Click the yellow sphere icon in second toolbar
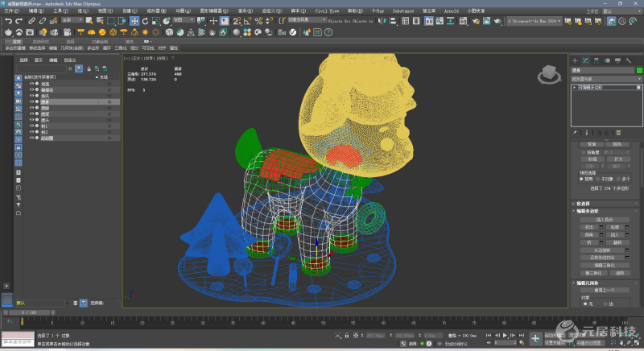644x351 pixels. (102, 32)
